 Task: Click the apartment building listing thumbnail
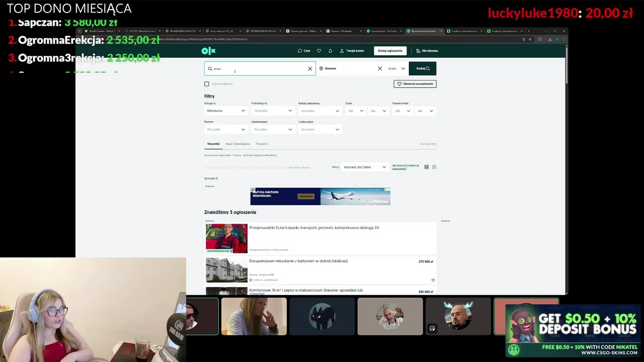tap(226, 270)
